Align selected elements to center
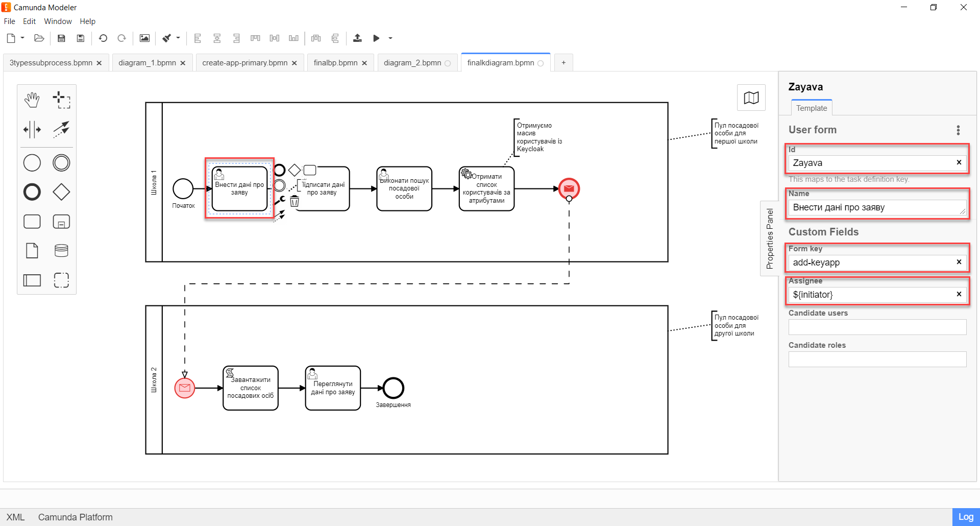The width and height of the screenshot is (980, 526). (x=217, y=38)
